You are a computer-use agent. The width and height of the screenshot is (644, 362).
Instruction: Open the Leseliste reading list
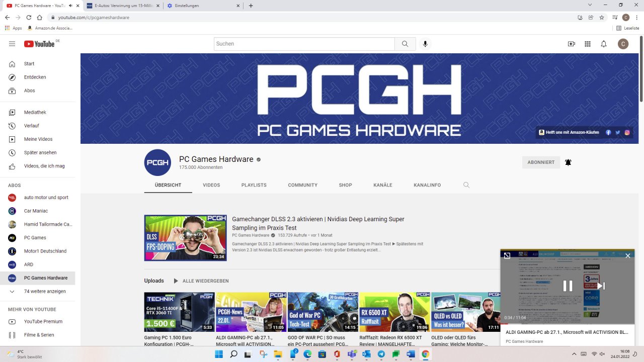tap(627, 28)
